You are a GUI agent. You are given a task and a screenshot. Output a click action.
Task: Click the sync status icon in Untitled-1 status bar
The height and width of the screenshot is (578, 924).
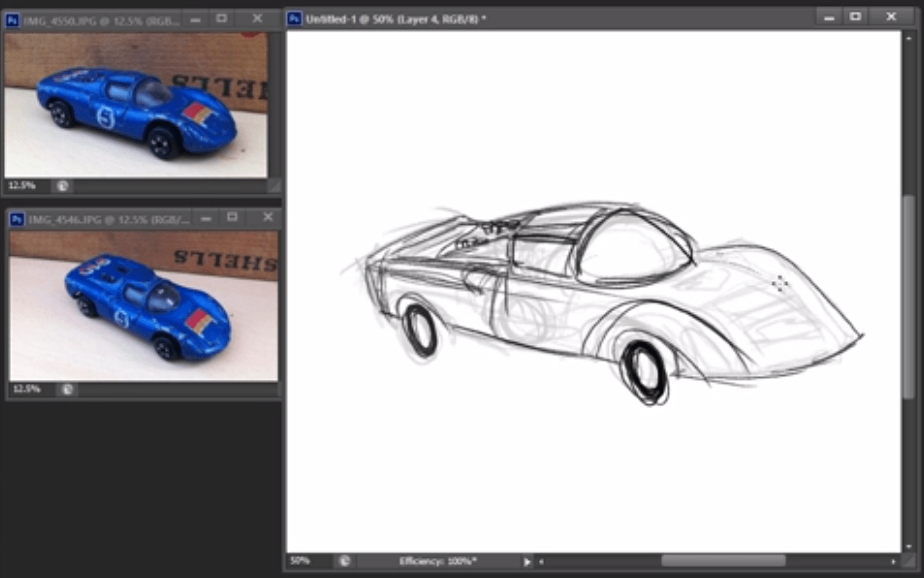pos(343,561)
